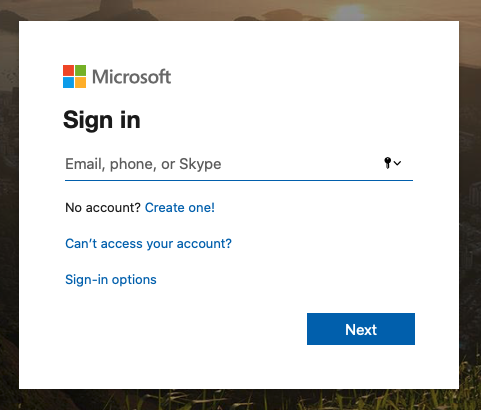481x410 pixels.
Task: Click the sun glare in the background
Action: click(348, 12)
